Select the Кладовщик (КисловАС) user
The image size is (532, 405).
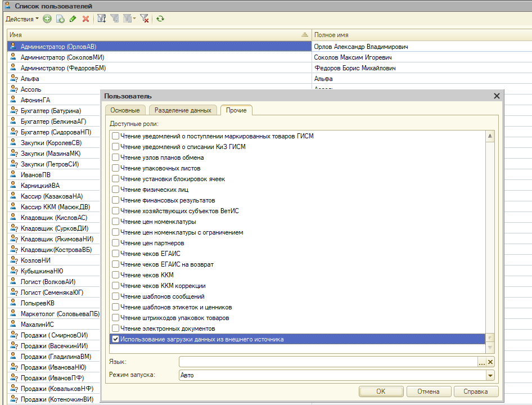(x=54, y=218)
